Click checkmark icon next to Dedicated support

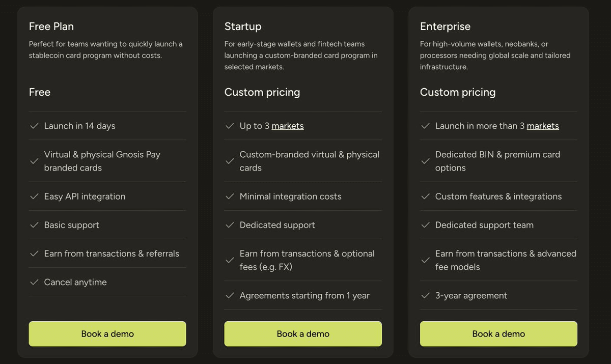(230, 225)
